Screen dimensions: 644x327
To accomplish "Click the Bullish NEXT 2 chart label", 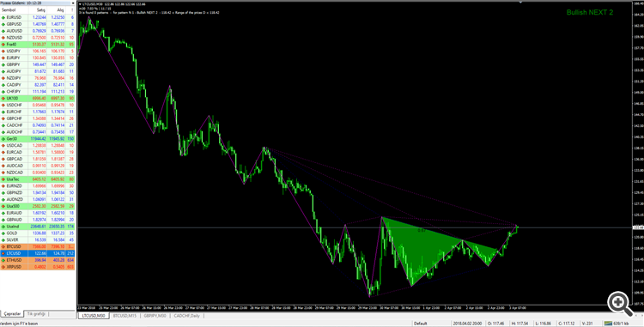I will (x=590, y=12).
